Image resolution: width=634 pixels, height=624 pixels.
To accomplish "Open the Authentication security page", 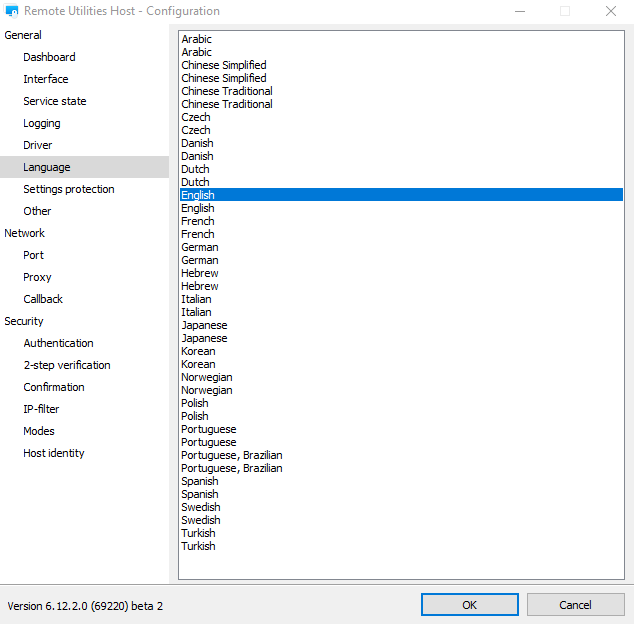I will click(x=58, y=343).
